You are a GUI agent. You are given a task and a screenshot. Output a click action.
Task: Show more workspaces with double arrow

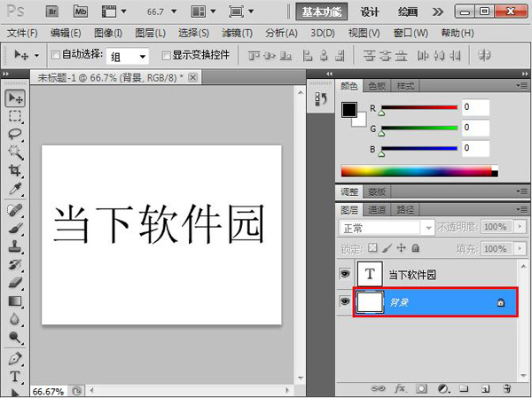pyautogui.click(x=438, y=12)
